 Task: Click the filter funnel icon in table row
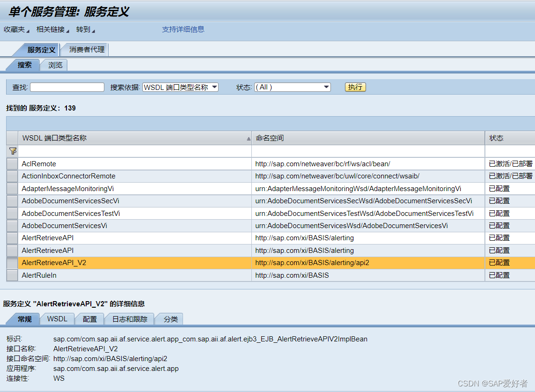point(13,151)
